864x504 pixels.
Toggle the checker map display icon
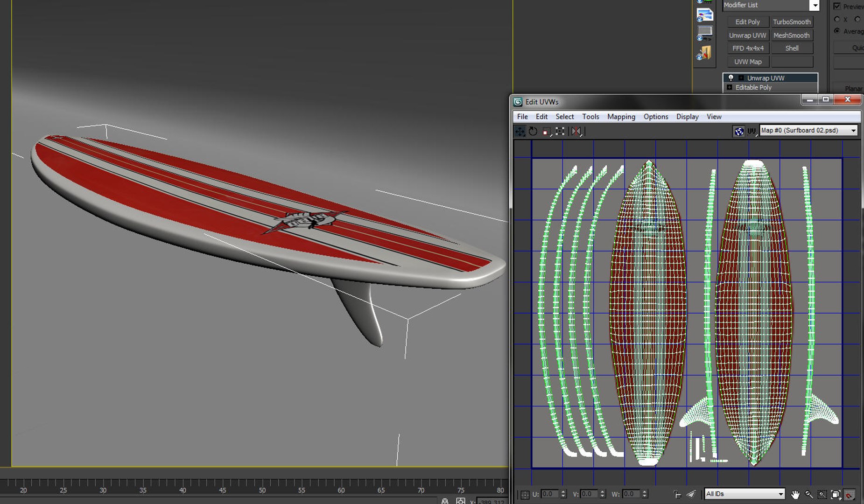[739, 131]
